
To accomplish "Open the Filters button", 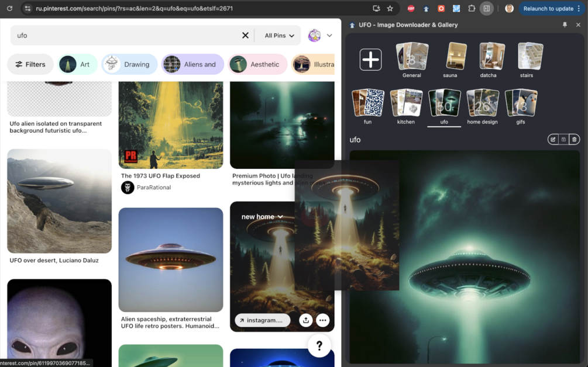I will (x=30, y=64).
